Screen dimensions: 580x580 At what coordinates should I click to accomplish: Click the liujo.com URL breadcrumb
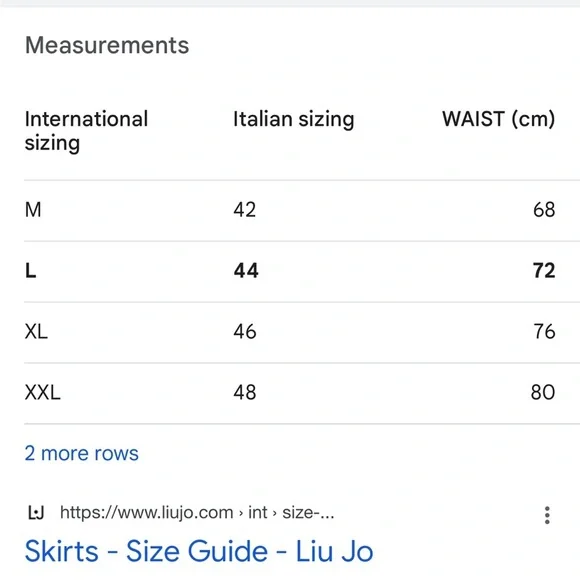(197, 513)
